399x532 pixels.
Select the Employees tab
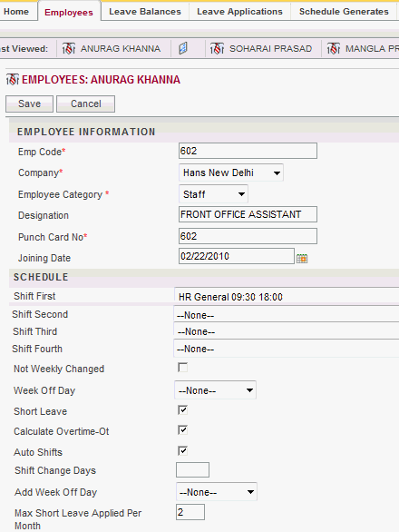(x=69, y=12)
